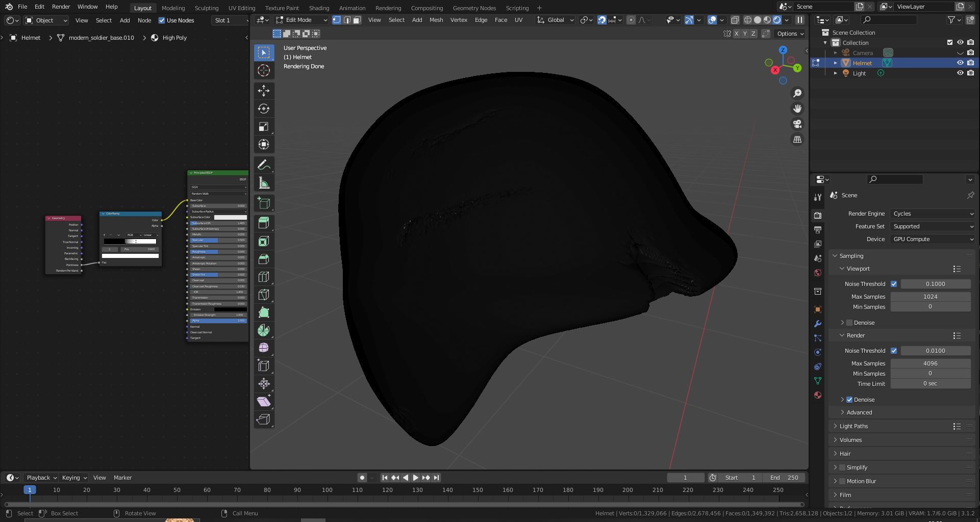980x522 pixels.
Task: Activate the Extrude Region tool
Action: click(x=264, y=223)
